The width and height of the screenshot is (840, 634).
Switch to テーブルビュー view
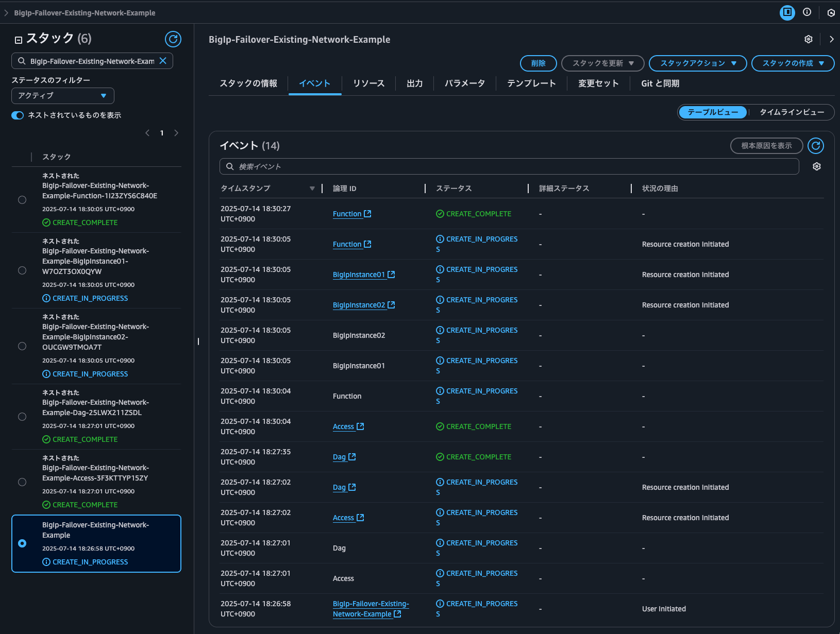coord(713,112)
